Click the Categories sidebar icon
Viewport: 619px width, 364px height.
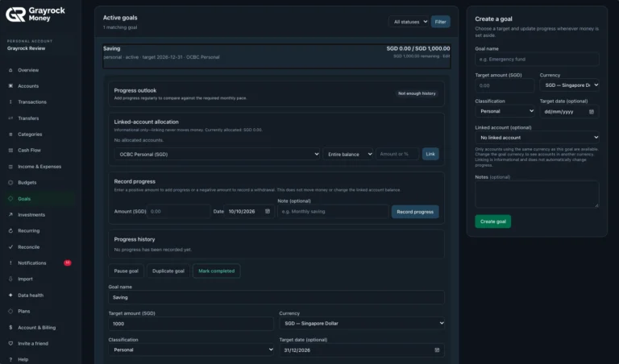pos(10,134)
